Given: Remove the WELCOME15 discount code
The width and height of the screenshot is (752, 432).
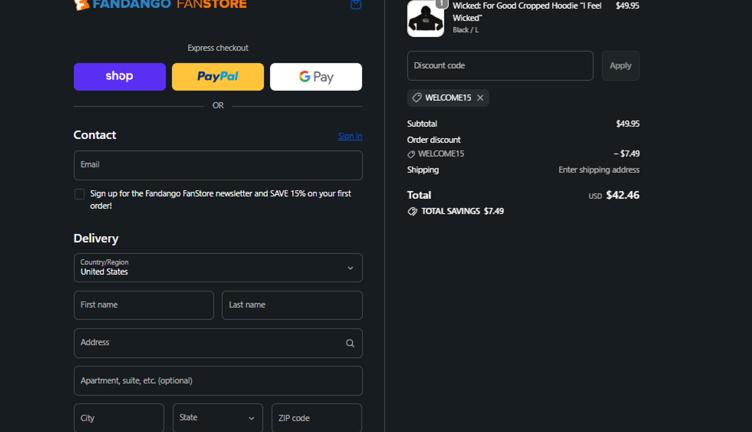Looking at the screenshot, I should tap(480, 98).
